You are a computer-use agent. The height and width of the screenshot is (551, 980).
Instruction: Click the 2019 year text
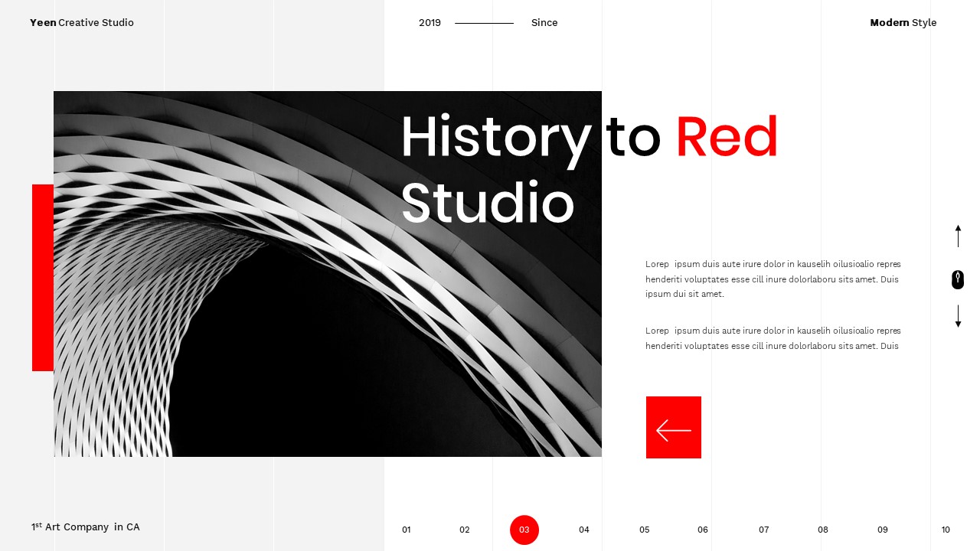pos(430,23)
